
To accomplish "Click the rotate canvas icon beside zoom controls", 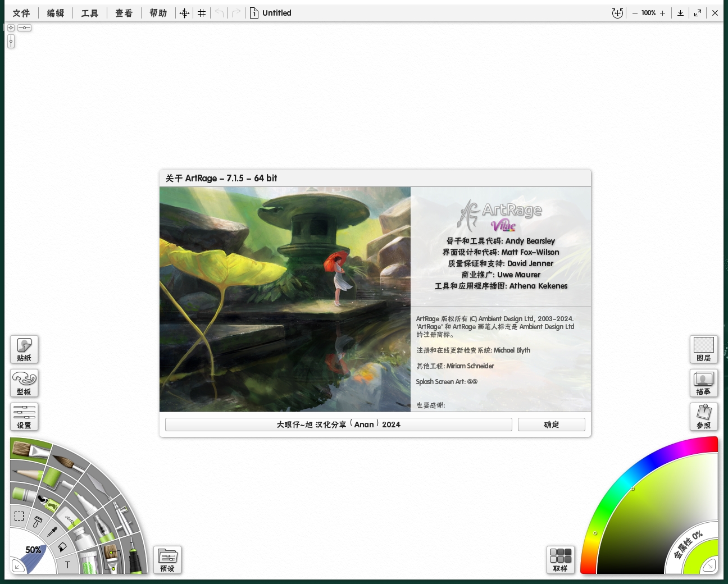I will pyautogui.click(x=617, y=13).
